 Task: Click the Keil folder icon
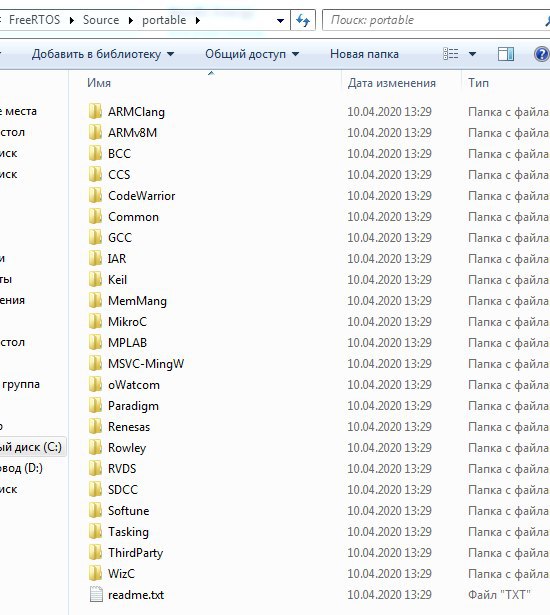coord(95,280)
